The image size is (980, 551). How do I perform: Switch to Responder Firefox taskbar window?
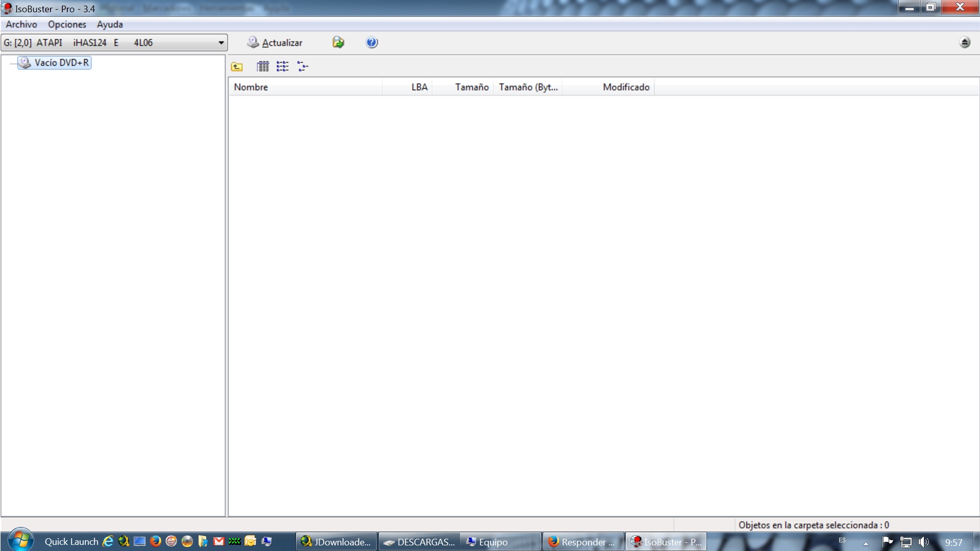pos(583,542)
